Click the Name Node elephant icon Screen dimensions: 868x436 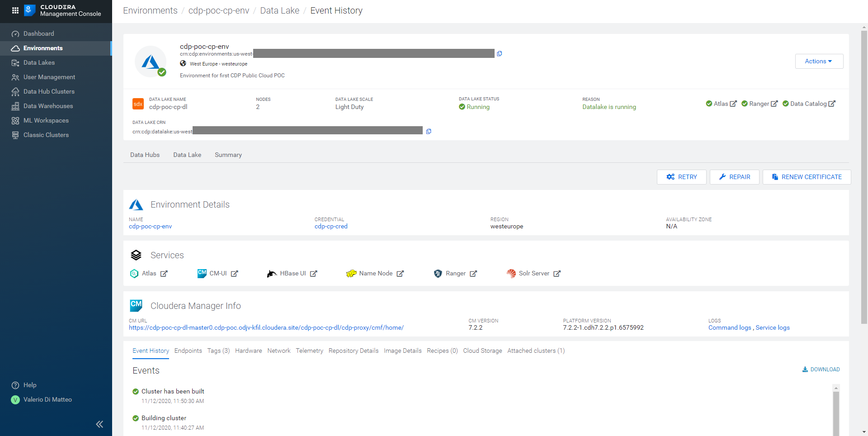pyautogui.click(x=351, y=274)
